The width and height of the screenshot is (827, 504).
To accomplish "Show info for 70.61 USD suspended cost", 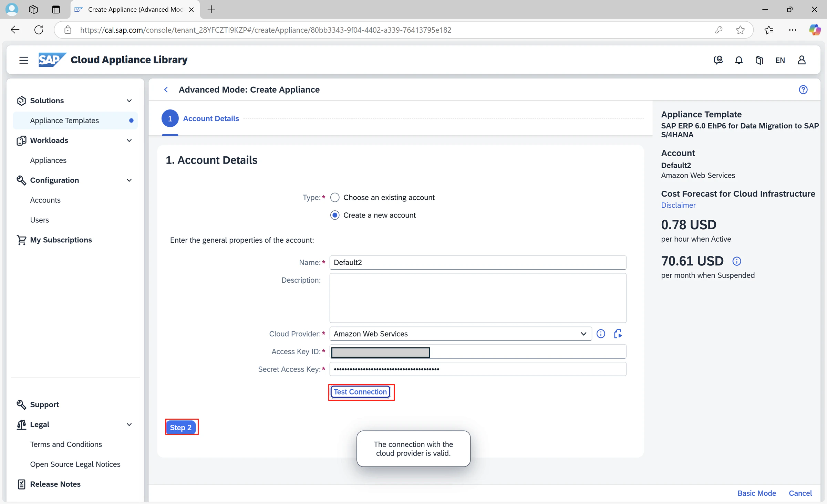I will pyautogui.click(x=737, y=261).
